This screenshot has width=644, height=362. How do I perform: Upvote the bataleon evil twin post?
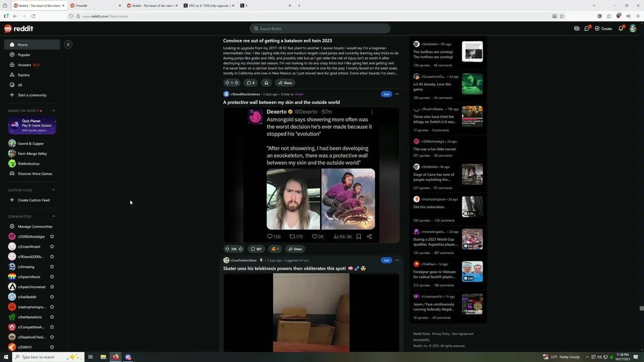pos(227,83)
